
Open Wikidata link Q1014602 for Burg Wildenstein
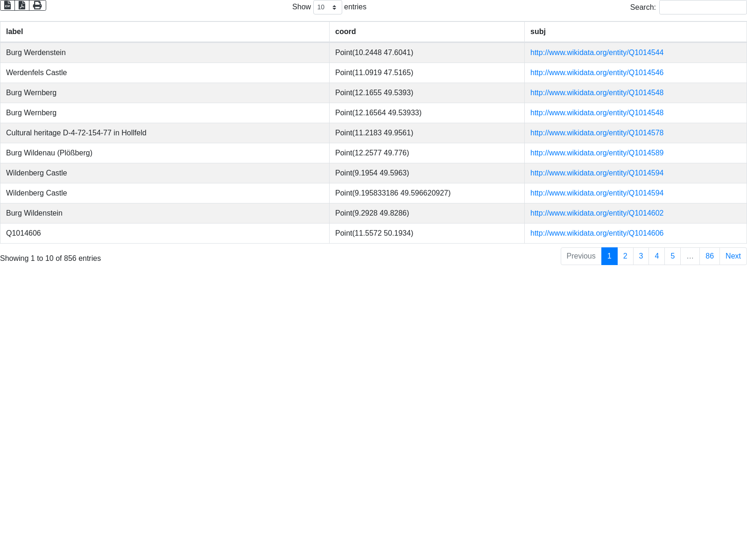(x=597, y=213)
